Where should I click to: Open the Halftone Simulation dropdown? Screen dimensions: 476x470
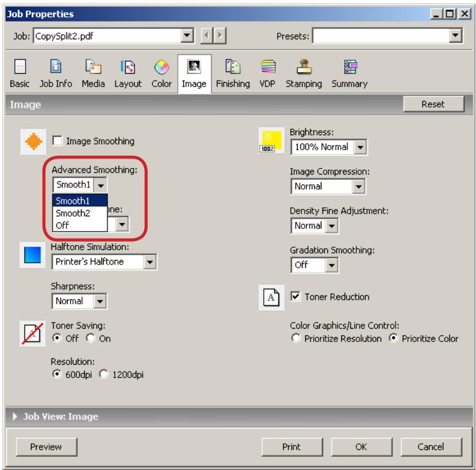pyautogui.click(x=104, y=262)
